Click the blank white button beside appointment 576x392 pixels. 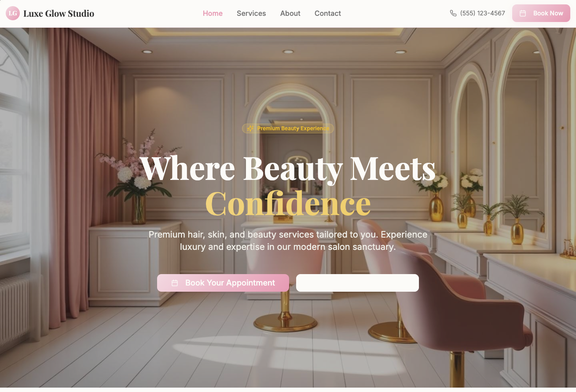pyautogui.click(x=357, y=283)
